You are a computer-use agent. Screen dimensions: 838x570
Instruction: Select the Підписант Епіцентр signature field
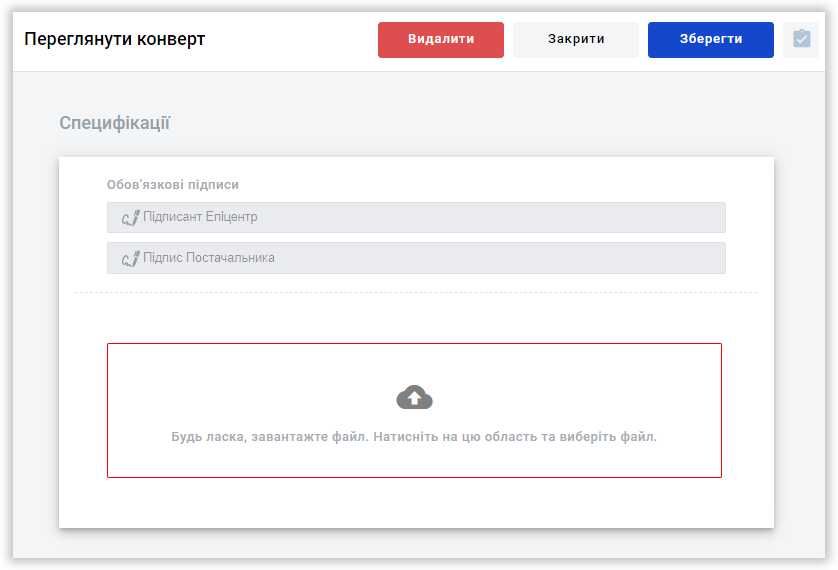(x=416, y=217)
